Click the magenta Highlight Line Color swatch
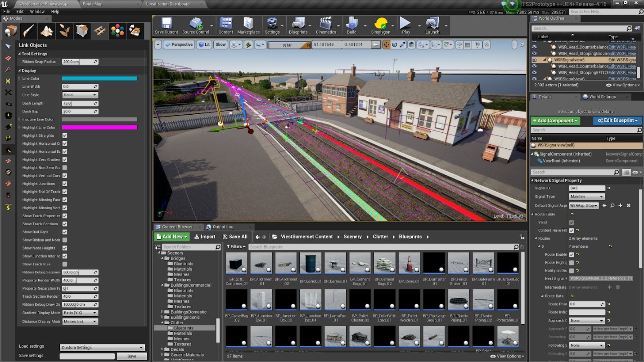The width and height of the screenshot is (644, 362). tap(99, 127)
